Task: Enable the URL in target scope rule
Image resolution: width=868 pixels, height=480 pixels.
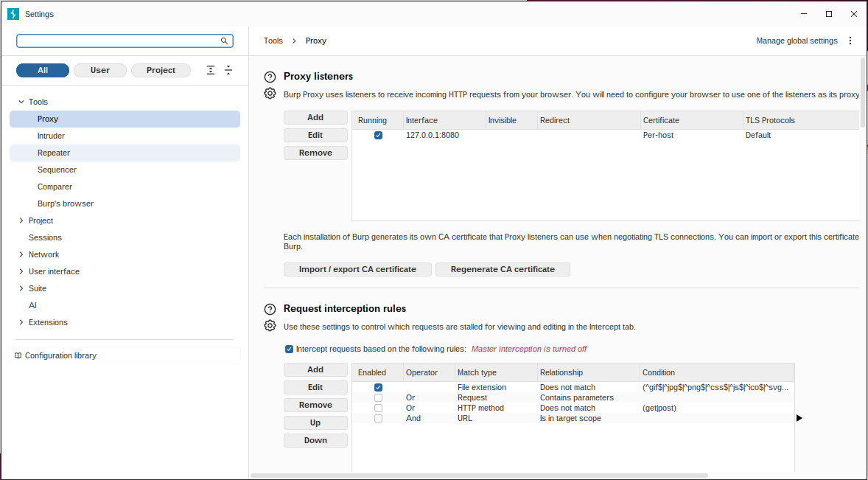Action: [x=378, y=418]
